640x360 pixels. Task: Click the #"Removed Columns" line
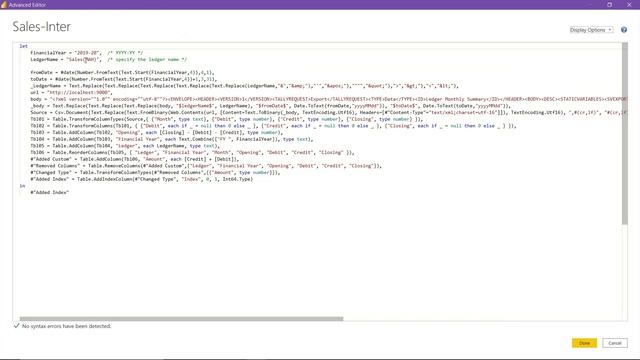(x=206, y=166)
